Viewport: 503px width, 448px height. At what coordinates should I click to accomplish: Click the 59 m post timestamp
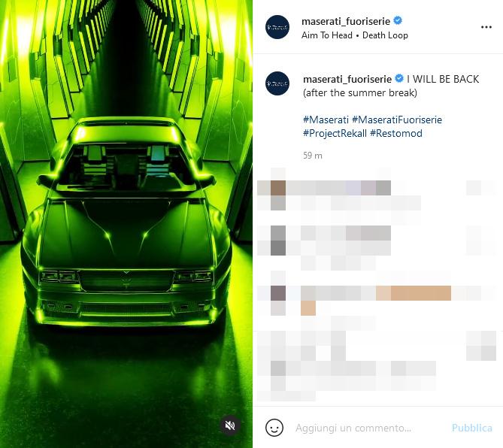click(313, 156)
